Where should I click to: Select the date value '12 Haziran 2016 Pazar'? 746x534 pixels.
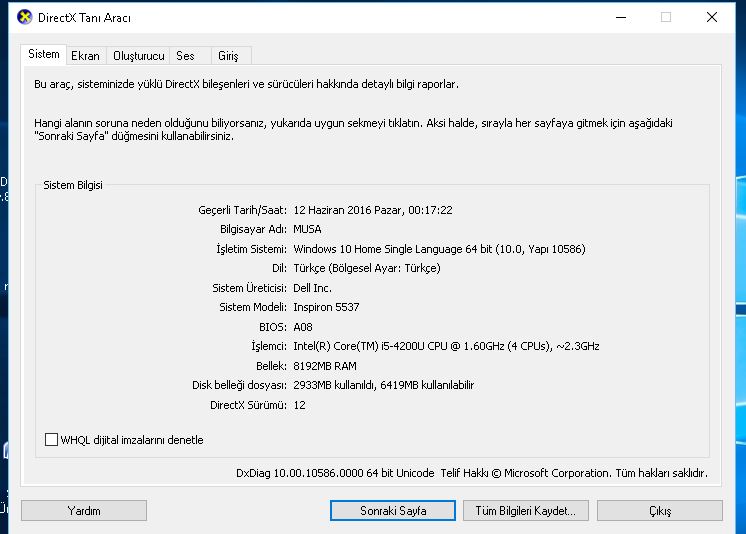(348, 210)
